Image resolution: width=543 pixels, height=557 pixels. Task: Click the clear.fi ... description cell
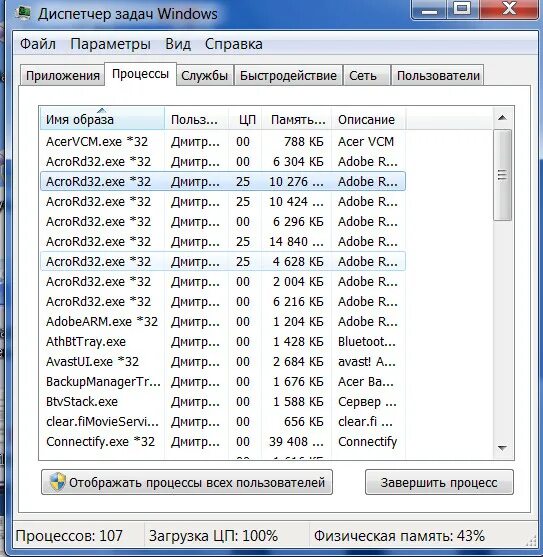[365, 422]
